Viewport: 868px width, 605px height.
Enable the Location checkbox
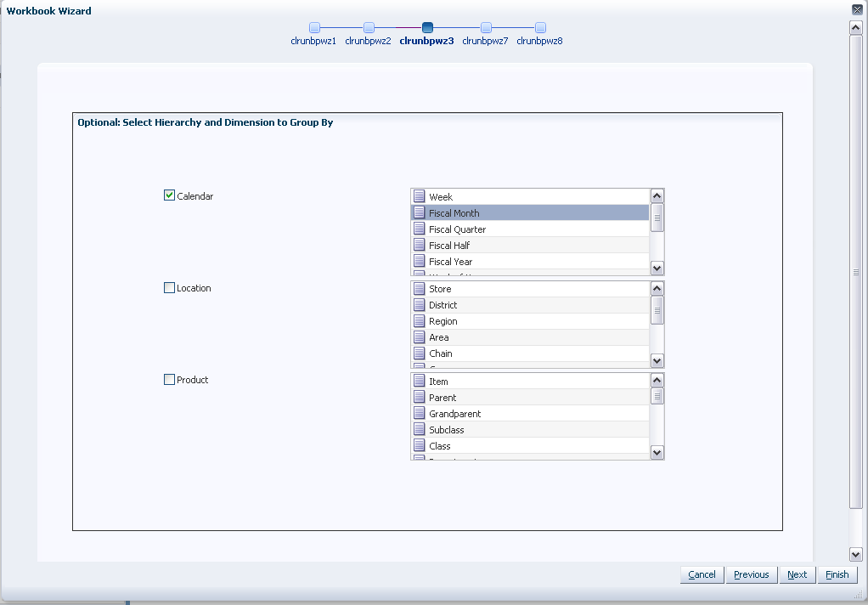(x=169, y=287)
